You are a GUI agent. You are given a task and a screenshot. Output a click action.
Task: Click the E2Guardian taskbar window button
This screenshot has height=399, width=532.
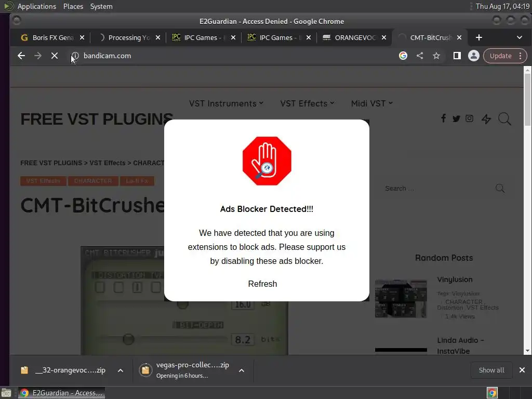61,393
